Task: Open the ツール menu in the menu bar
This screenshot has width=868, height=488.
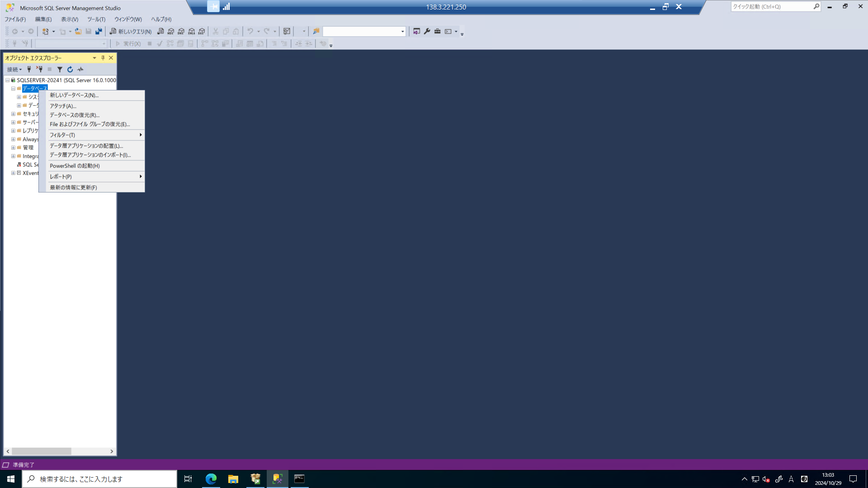Action: tap(95, 19)
